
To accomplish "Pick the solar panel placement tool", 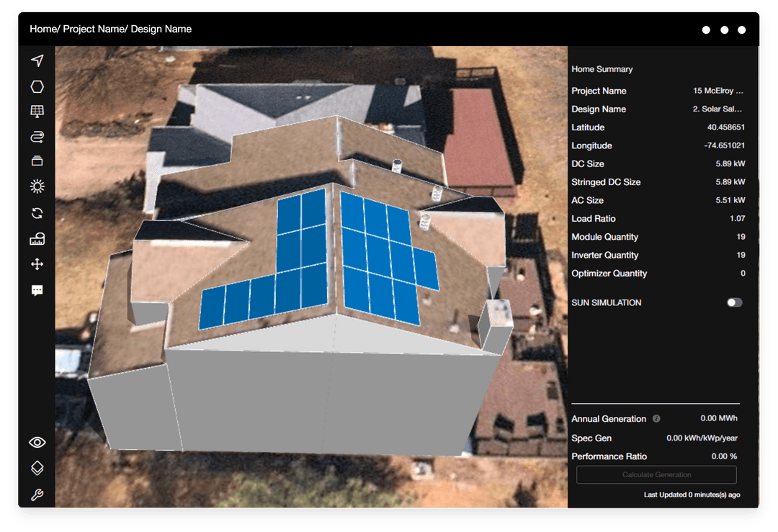I will (x=37, y=112).
